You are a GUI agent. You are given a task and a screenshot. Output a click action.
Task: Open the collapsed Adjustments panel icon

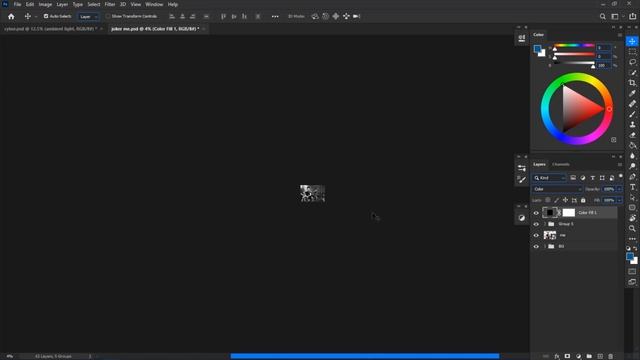(x=522, y=218)
